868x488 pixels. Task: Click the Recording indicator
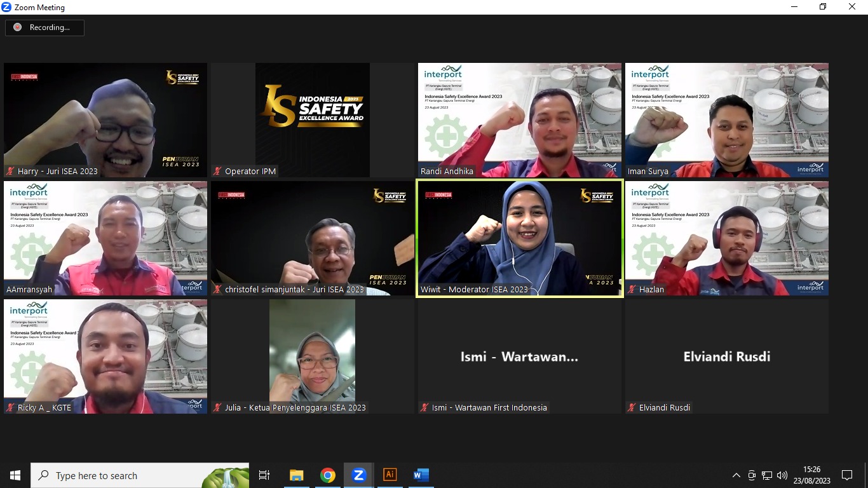click(x=44, y=27)
